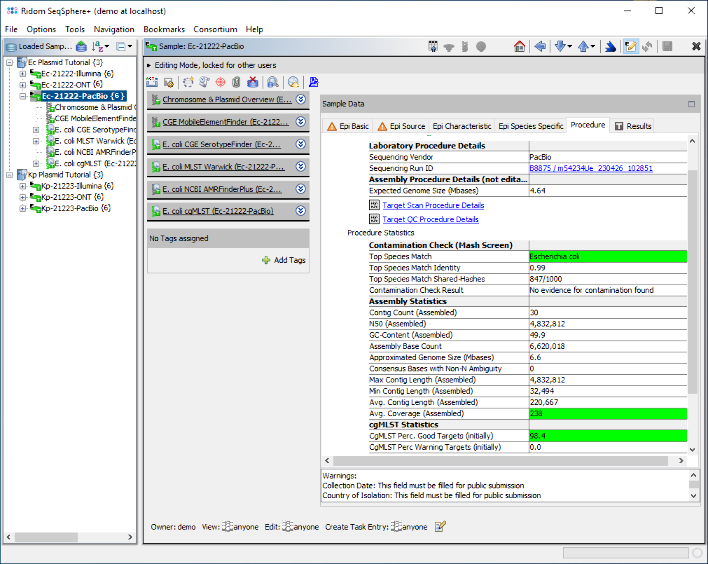Expand Chromosome & Plasmid Overview chevron
708x564 pixels.
tap(301, 99)
